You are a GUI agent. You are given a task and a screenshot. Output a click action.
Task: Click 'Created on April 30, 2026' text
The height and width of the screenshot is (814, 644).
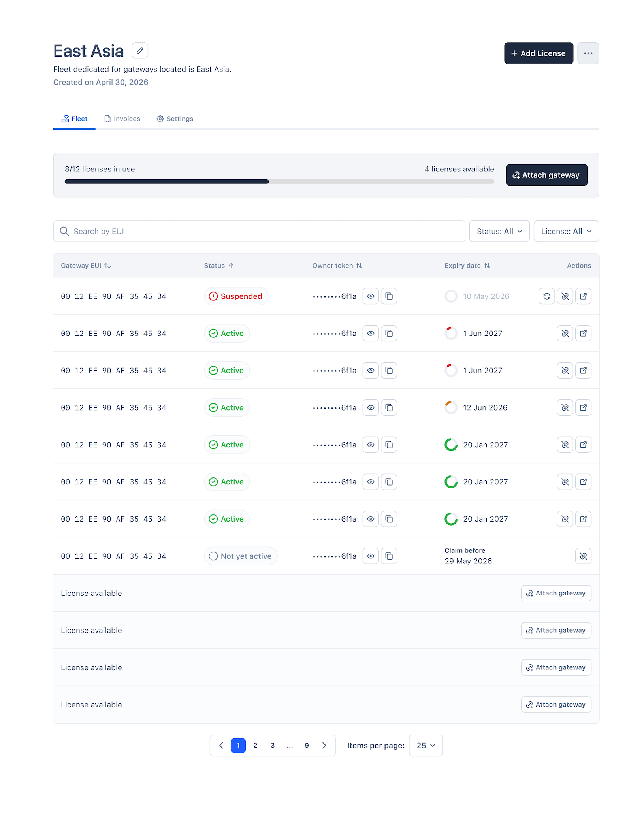(101, 83)
